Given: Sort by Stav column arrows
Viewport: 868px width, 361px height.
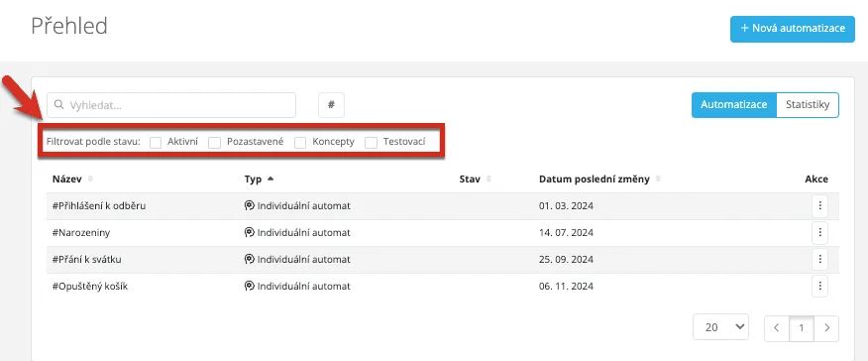Looking at the screenshot, I should [x=488, y=180].
